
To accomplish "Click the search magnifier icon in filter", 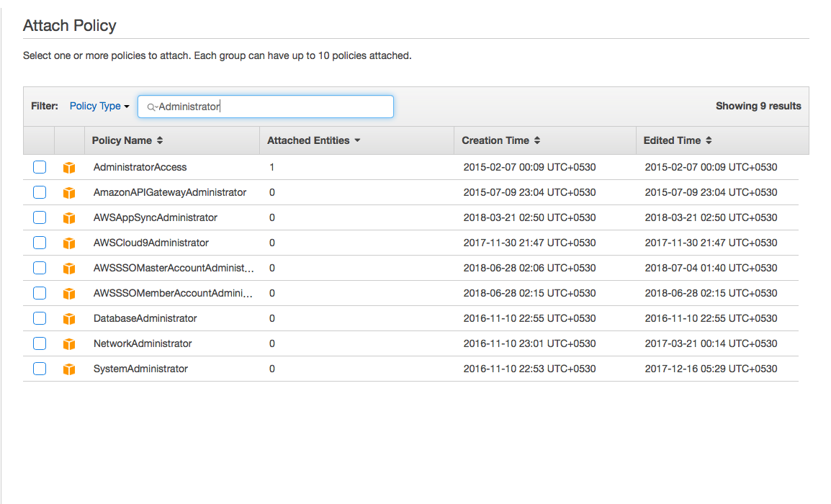I will pos(151,107).
